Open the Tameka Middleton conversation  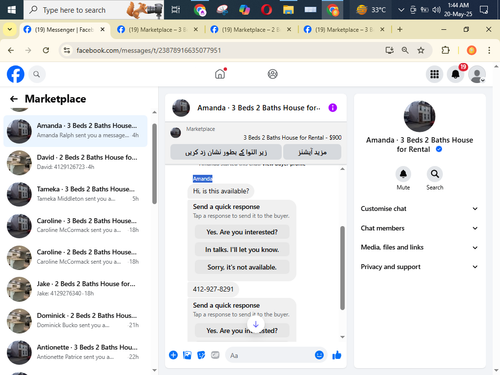pos(75,194)
